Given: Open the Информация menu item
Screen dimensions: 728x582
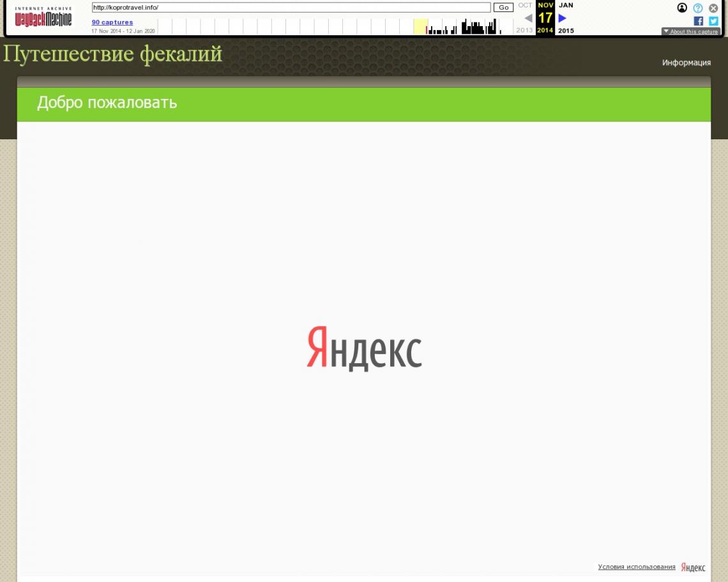Looking at the screenshot, I should coord(686,63).
